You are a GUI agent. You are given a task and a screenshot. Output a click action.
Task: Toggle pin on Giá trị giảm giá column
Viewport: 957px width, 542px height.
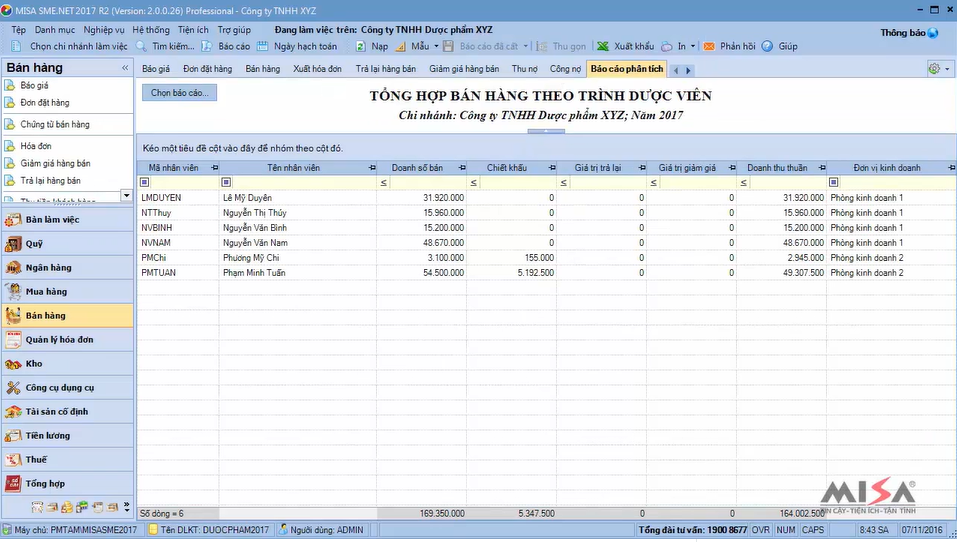click(x=732, y=168)
